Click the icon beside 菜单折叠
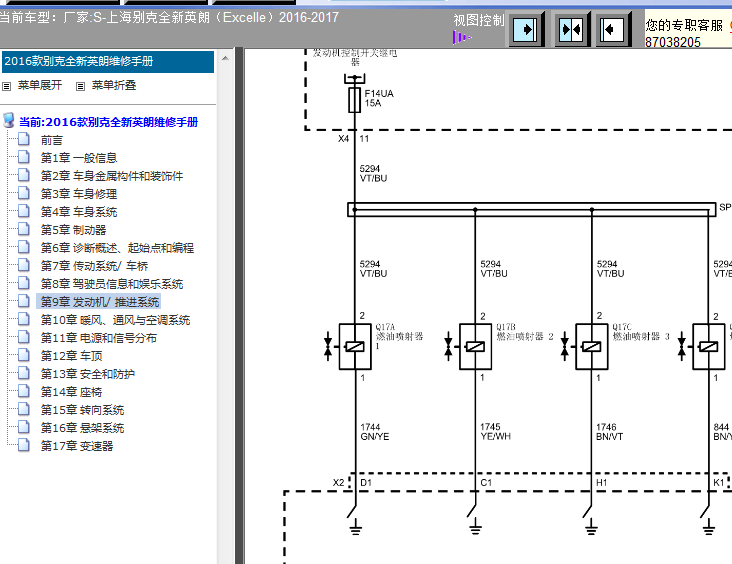 (x=80, y=86)
